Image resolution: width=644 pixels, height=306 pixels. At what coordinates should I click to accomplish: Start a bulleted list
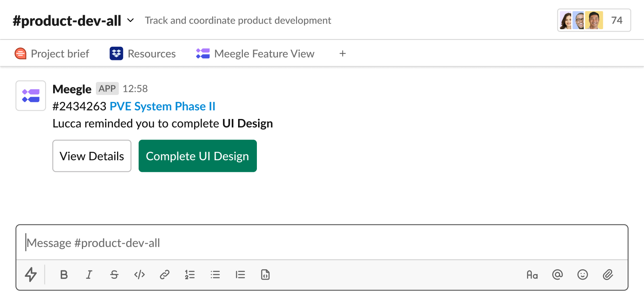click(215, 275)
